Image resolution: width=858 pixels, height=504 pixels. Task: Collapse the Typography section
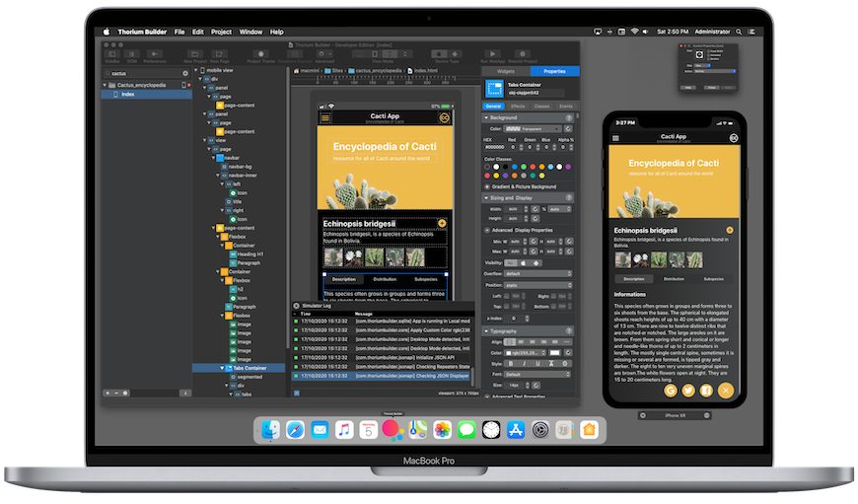(486, 331)
